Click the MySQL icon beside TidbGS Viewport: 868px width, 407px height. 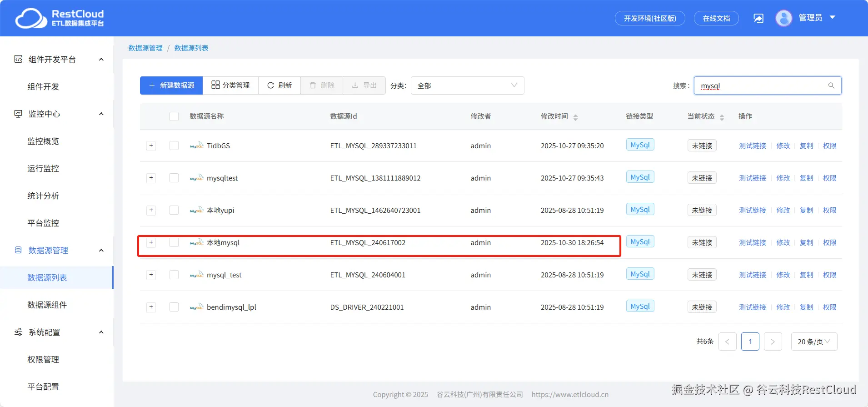(x=197, y=146)
